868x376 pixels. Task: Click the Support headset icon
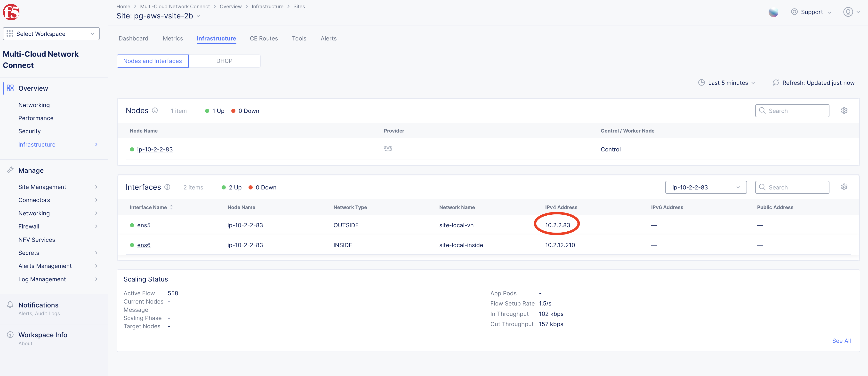pyautogui.click(x=794, y=12)
